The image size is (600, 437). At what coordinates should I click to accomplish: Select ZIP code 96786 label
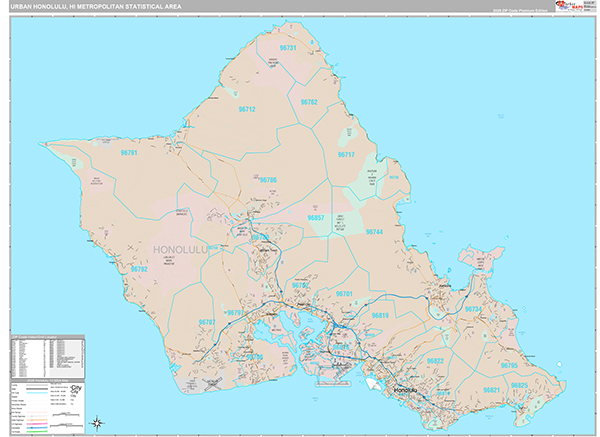[267, 180]
